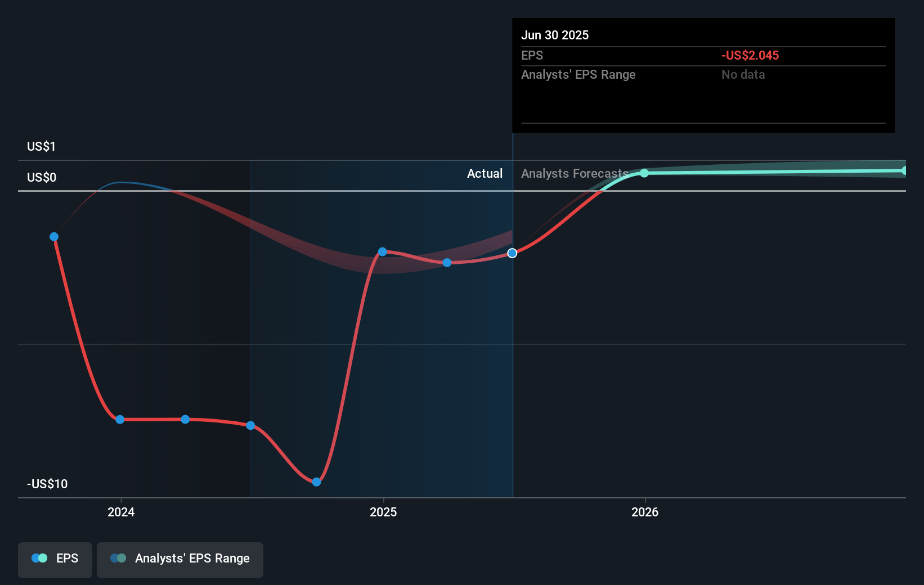This screenshot has width=924, height=585.
Task: Toggle the EPS legend series
Action: (x=55, y=560)
